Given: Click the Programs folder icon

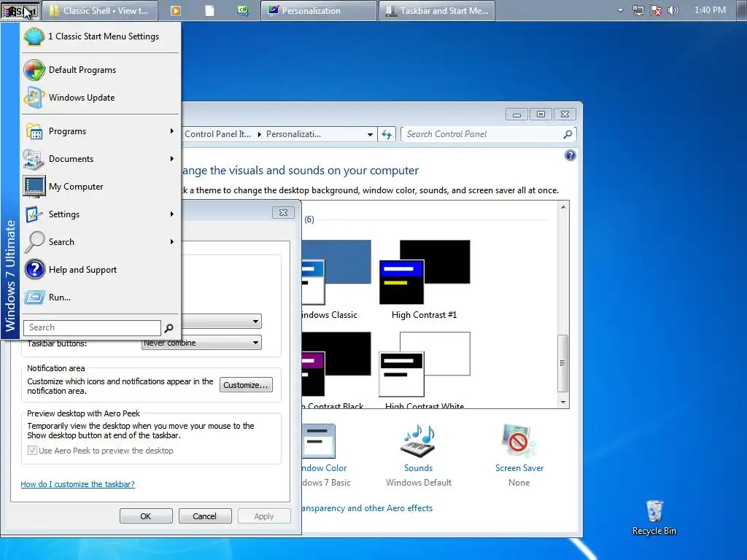Looking at the screenshot, I should coord(34,131).
